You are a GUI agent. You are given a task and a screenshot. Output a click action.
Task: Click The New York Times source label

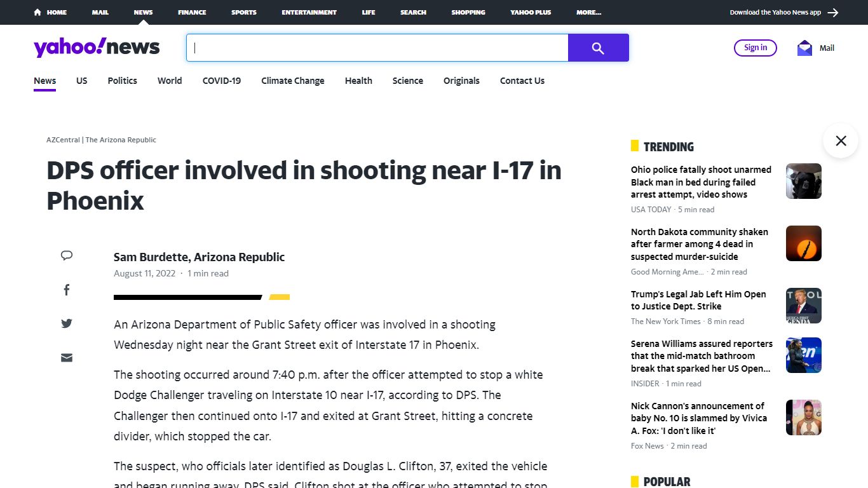(x=666, y=322)
